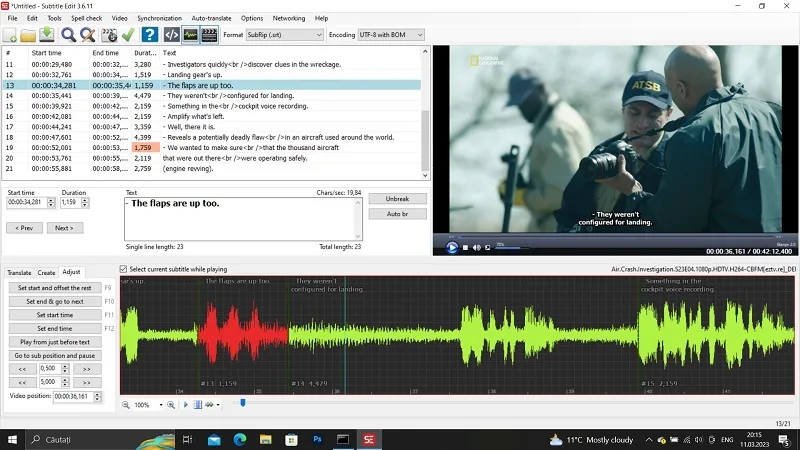Click Set start and offset the rest

tap(55, 288)
